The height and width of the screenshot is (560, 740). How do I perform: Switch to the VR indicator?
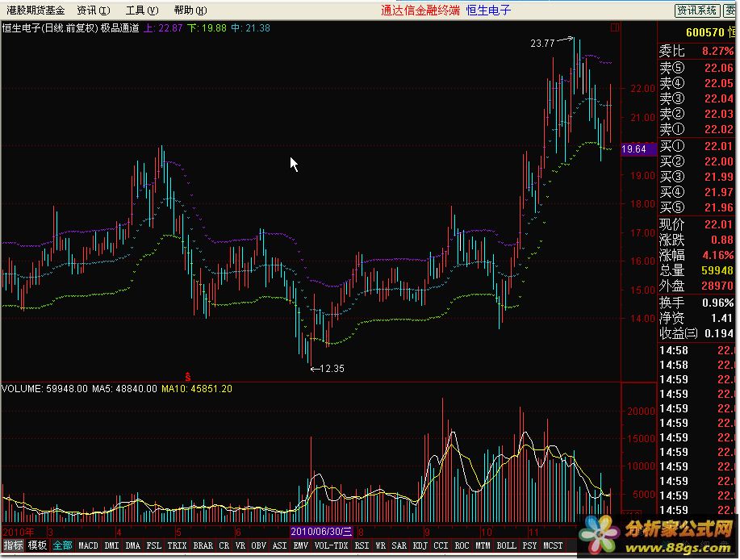(x=240, y=545)
